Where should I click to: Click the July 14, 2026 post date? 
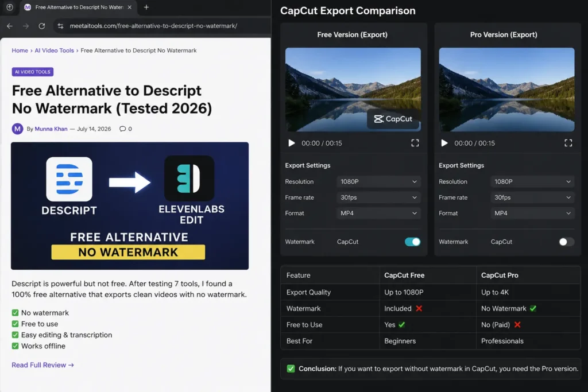point(94,129)
